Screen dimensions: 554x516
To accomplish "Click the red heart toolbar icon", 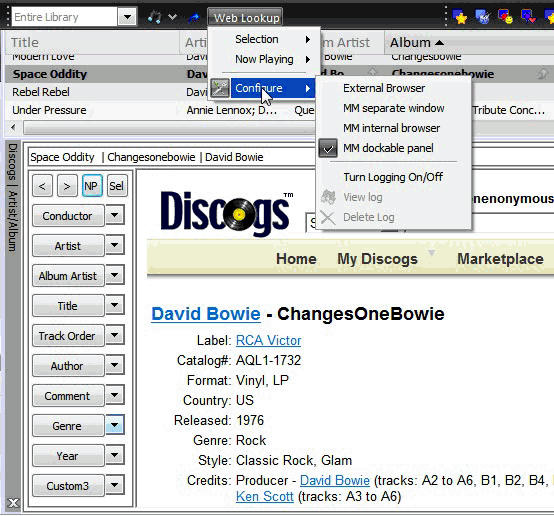I will coord(528,17).
